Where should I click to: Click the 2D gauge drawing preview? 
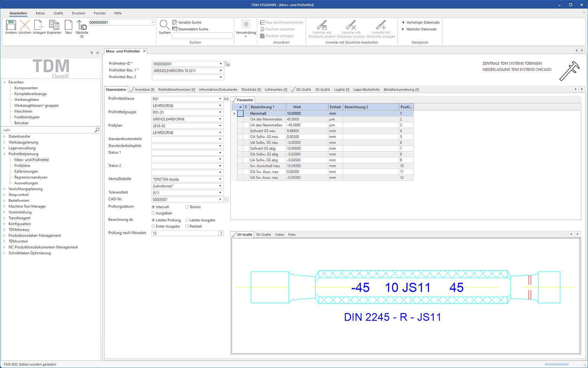405,295
